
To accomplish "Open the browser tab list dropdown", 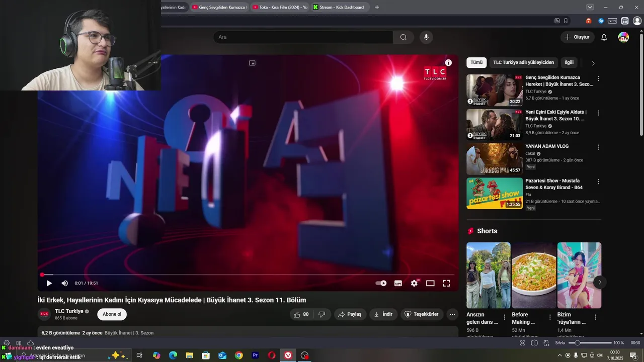I will [x=590, y=7].
